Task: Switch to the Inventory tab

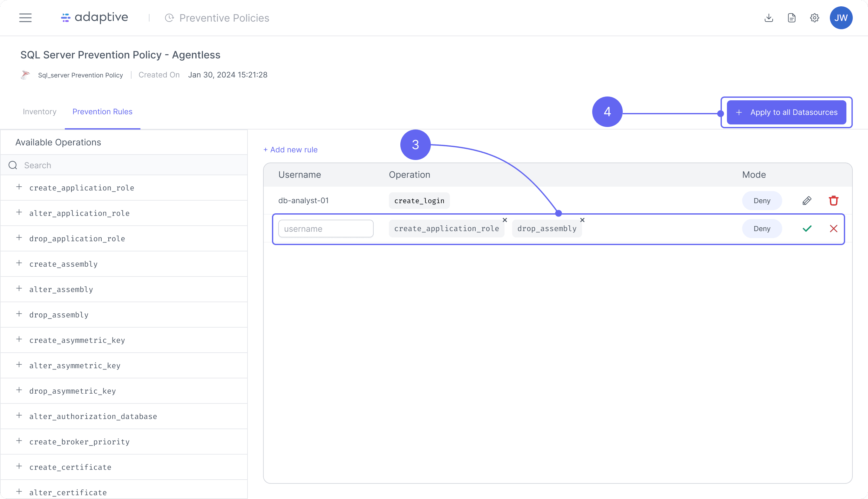Action: pos(39,112)
